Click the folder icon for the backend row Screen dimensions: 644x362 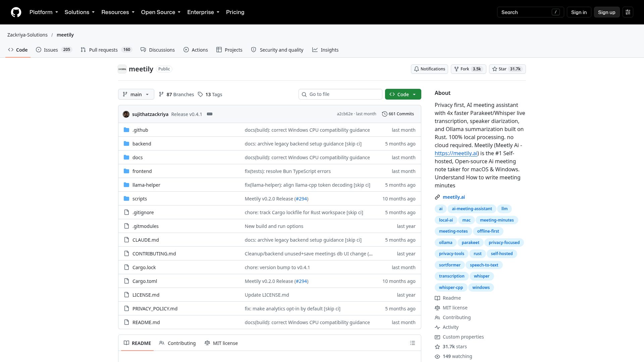(126, 143)
